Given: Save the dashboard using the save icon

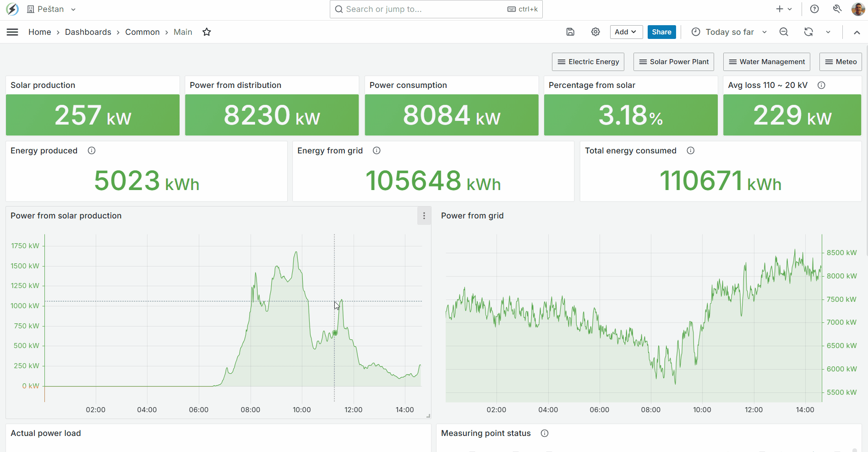Looking at the screenshot, I should (570, 32).
